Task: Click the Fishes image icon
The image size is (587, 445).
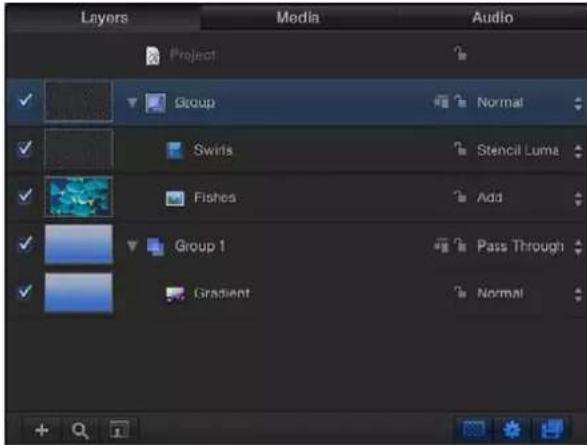Action: [175, 198]
